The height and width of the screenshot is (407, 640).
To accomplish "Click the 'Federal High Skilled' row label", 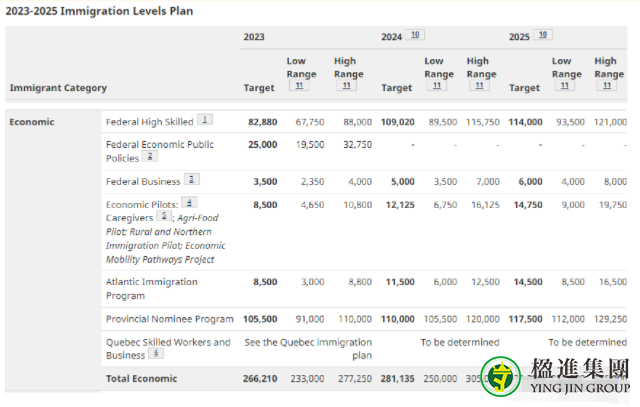I will [149, 122].
